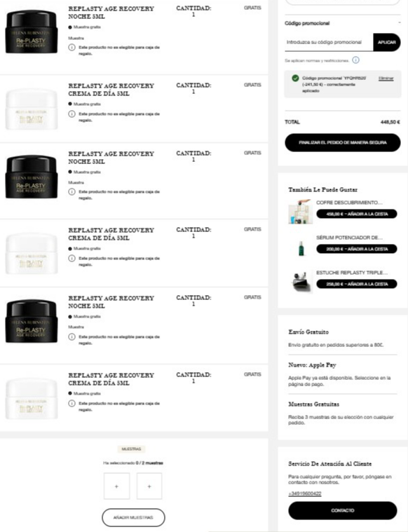Add Cofre Descubrimiento to the basket

click(356, 214)
